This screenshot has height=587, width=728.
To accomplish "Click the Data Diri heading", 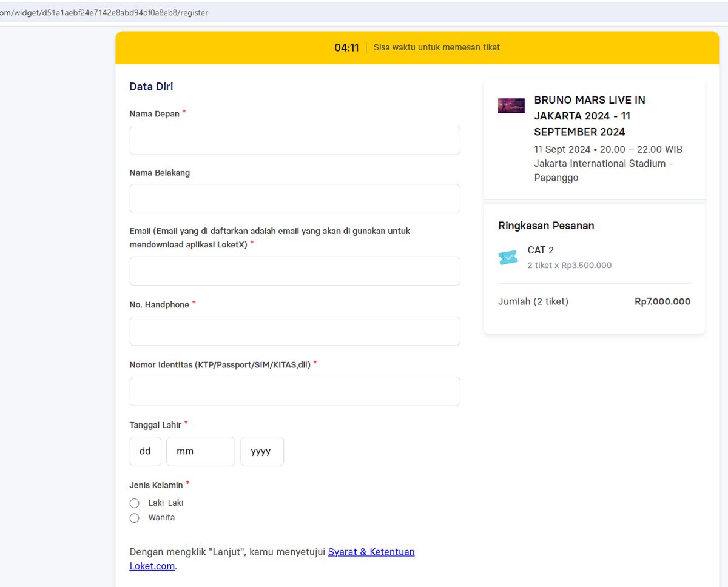I will (151, 87).
